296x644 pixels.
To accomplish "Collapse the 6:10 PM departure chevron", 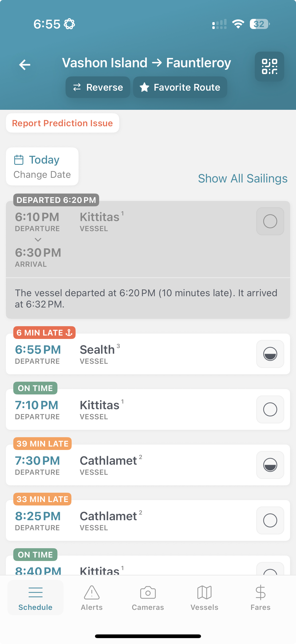I will (38, 240).
